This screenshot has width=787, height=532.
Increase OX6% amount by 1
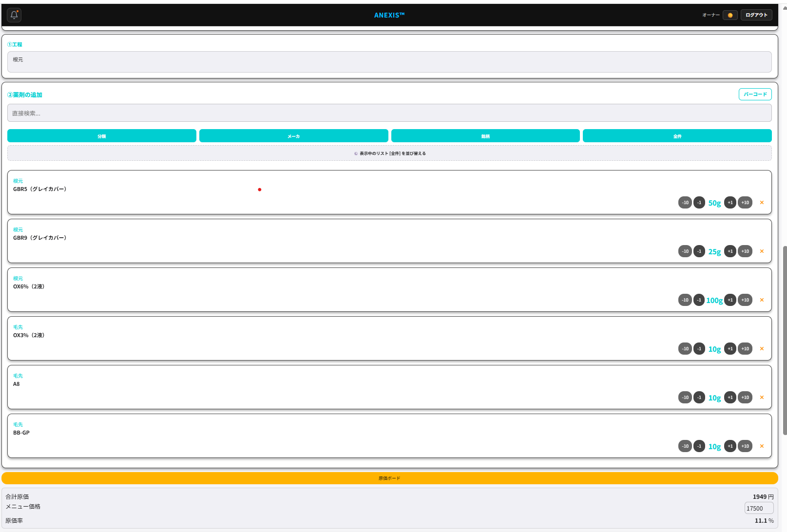[730, 300]
